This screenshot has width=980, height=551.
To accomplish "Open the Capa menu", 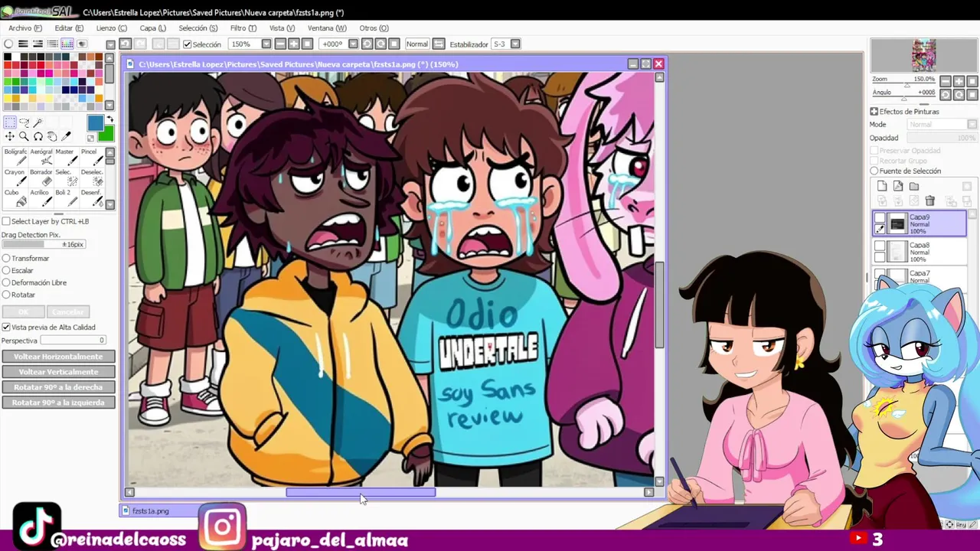I will pyautogui.click(x=153, y=28).
